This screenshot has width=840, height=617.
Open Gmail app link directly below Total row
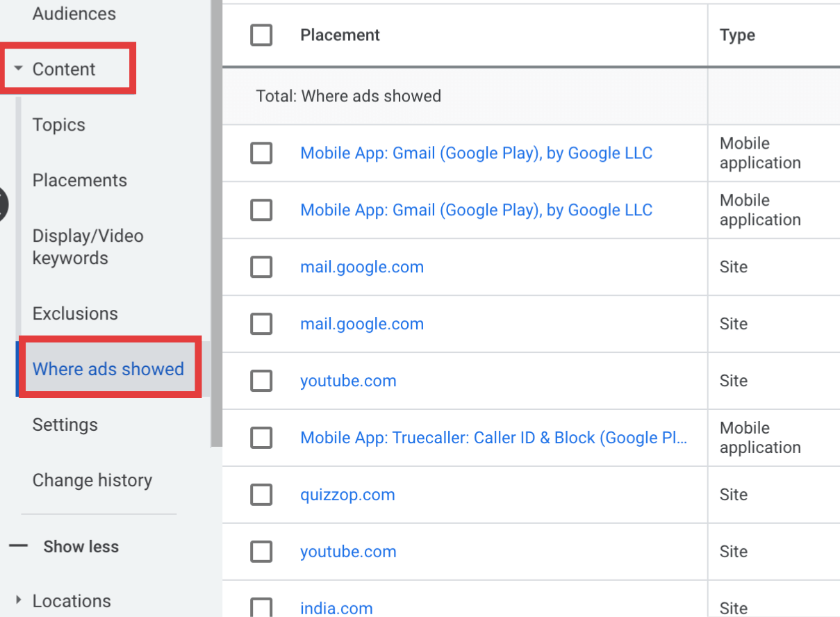tap(477, 153)
